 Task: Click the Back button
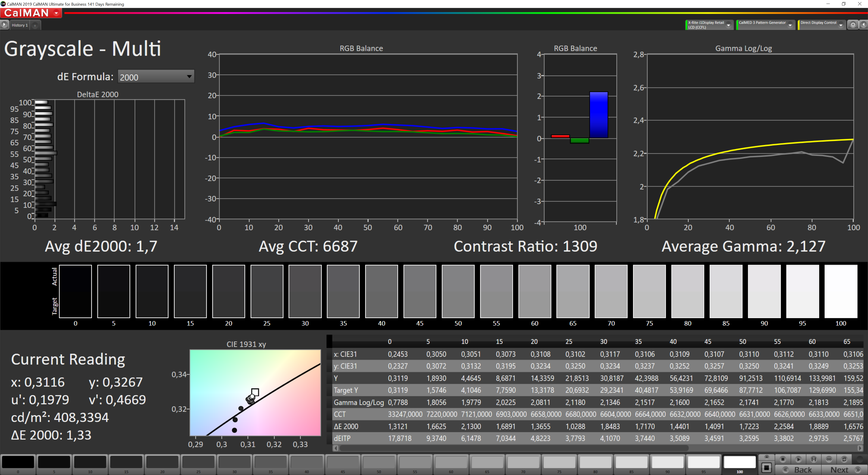(798, 470)
